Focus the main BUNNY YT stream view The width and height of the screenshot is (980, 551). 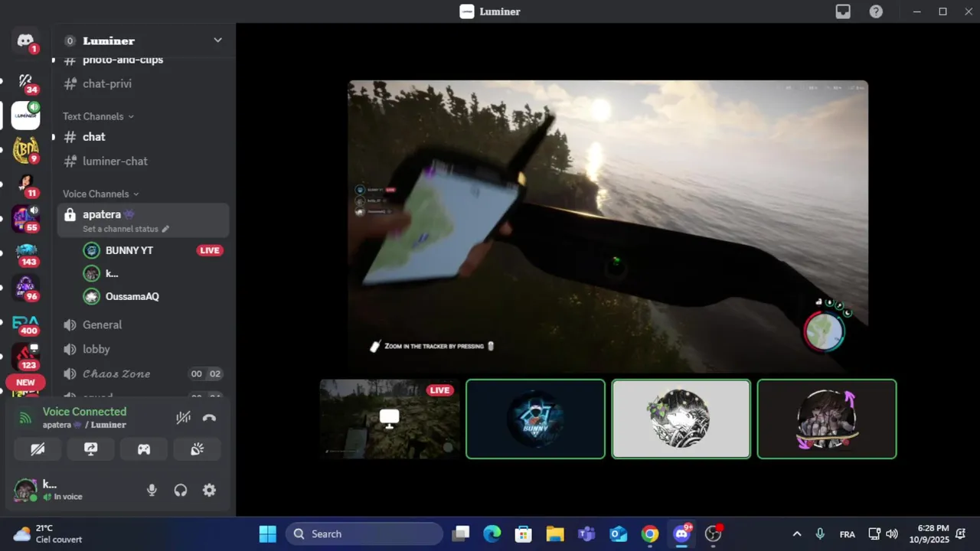[x=608, y=227]
